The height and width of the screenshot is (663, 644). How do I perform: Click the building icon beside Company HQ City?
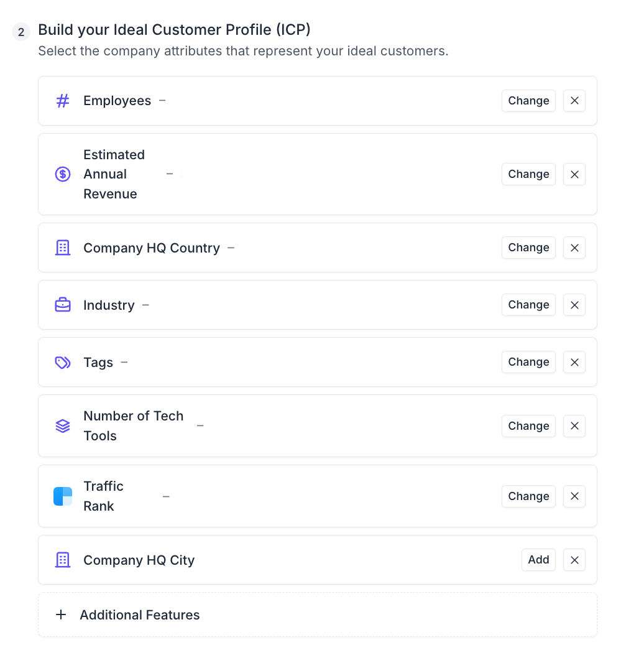pos(63,560)
